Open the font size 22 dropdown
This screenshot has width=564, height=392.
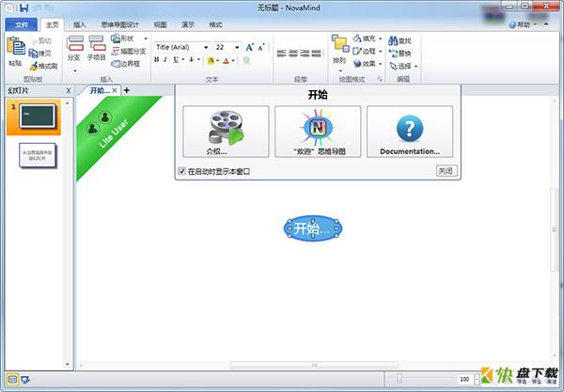click(237, 47)
